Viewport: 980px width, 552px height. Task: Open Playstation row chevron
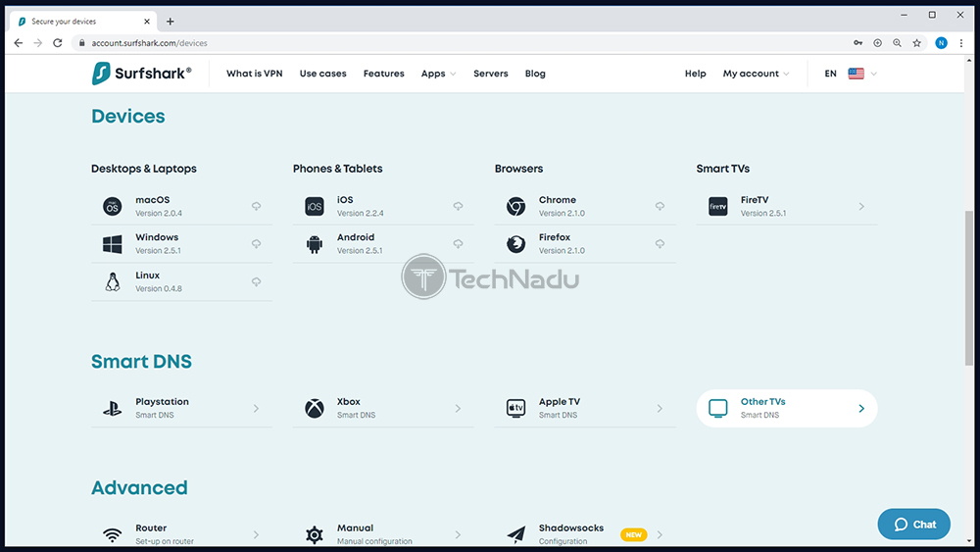click(x=256, y=408)
